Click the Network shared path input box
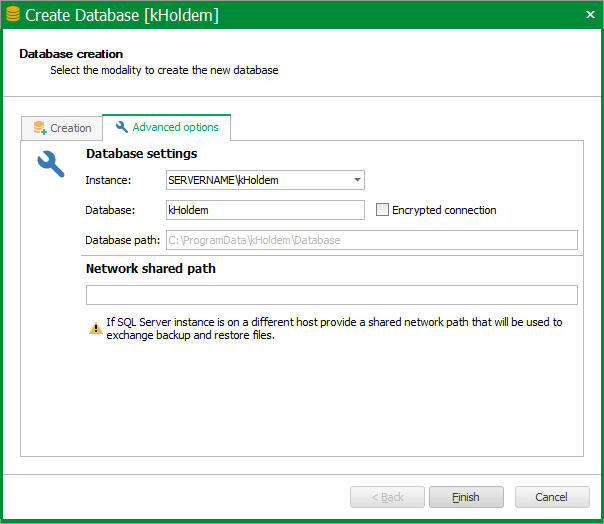Screen dimensions: 604x524 pyautogui.click(x=332, y=295)
